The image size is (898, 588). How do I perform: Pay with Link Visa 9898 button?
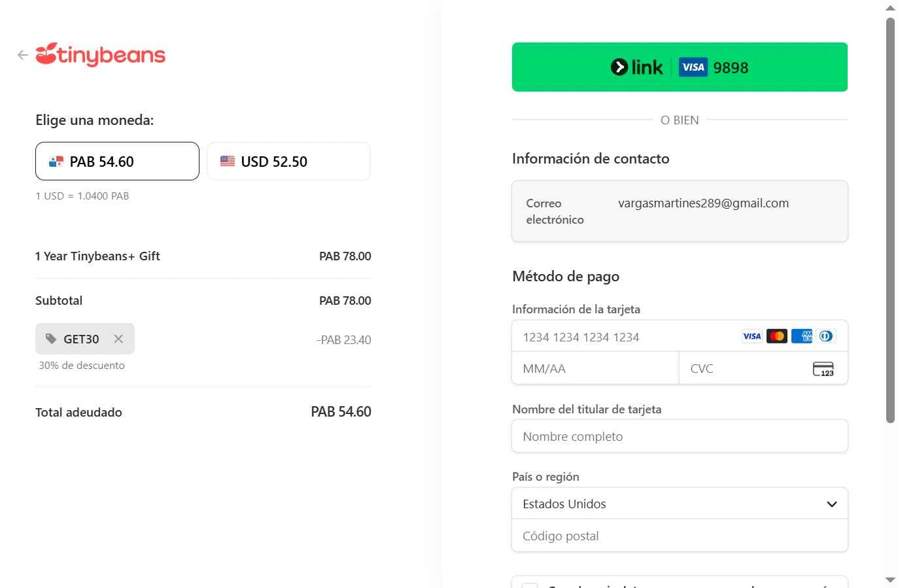[680, 67]
